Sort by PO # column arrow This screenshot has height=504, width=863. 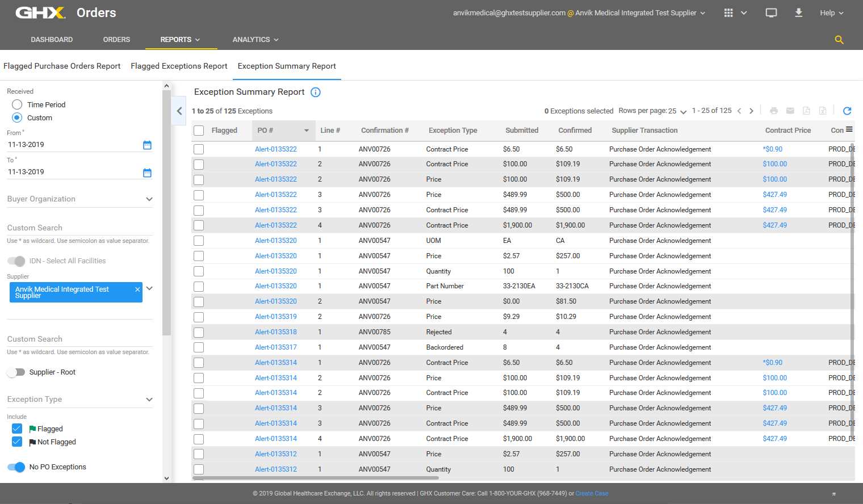(x=307, y=131)
